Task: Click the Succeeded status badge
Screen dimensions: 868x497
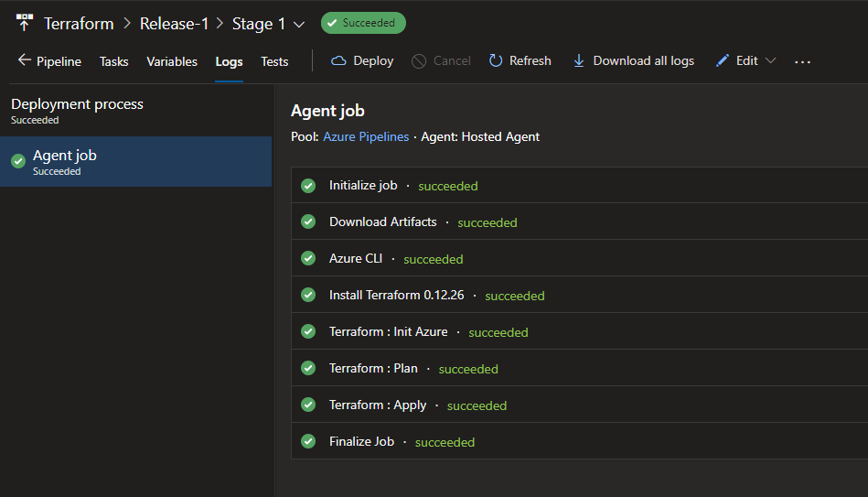Action: (363, 24)
